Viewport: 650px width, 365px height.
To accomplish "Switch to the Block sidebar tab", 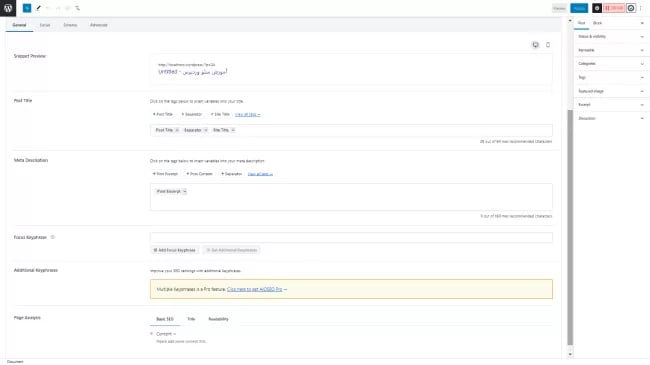I will (597, 23).
